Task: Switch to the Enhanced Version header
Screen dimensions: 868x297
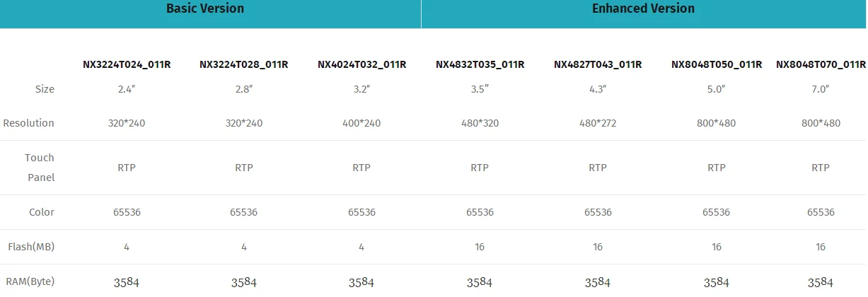Action: point(643,9)
